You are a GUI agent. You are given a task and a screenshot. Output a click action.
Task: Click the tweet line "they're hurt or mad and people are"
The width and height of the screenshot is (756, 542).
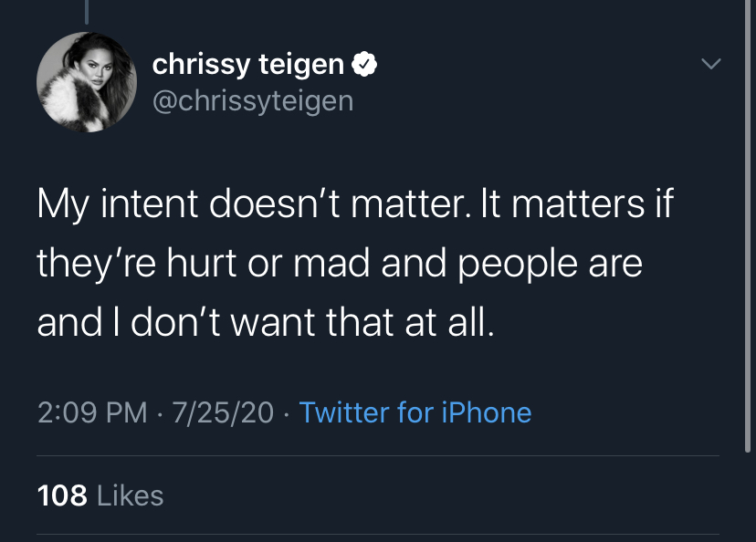pyautogui.click(x=340, y=264)
